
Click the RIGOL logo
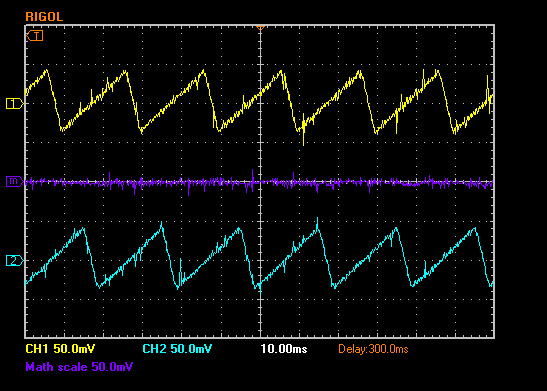coord(44,17)
